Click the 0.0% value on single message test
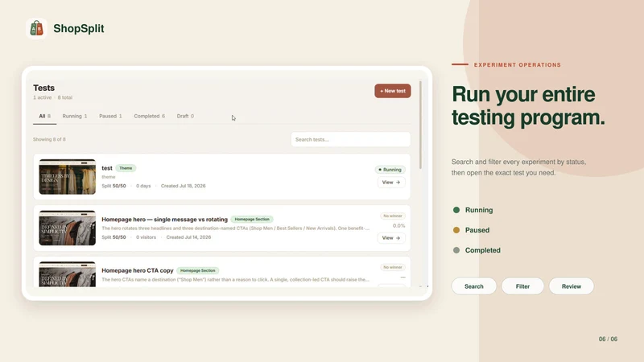This screenshot has width=644, height=362. click(x=398, y=226)
